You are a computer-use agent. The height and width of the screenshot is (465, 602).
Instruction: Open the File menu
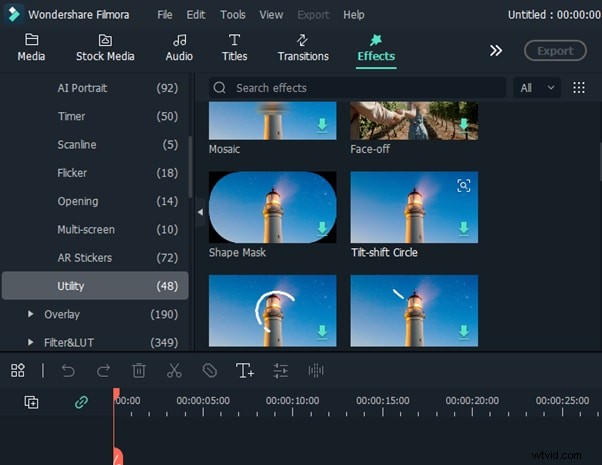coord(164,15)
